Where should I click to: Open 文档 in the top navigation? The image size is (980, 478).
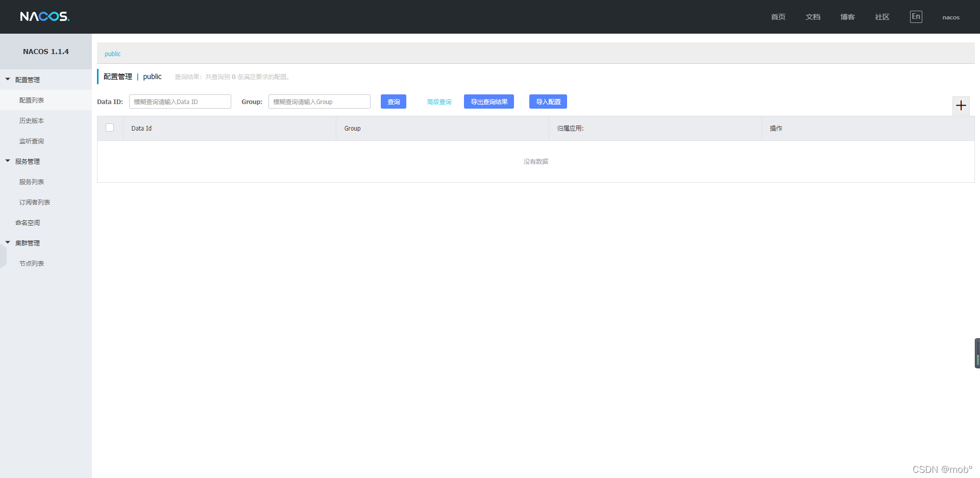[x=813, y=17]
